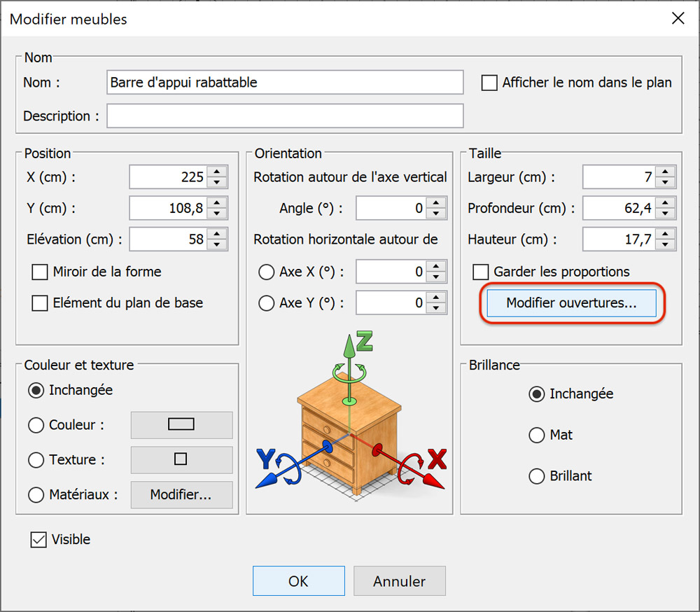Click the Elévation up arrow
700x612 pixels.
pos(218,235)
